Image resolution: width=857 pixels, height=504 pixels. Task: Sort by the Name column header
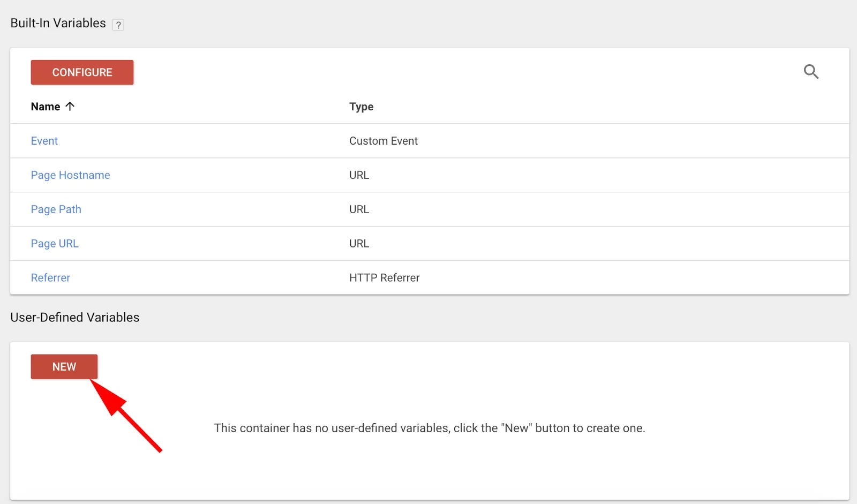(46, 107)
